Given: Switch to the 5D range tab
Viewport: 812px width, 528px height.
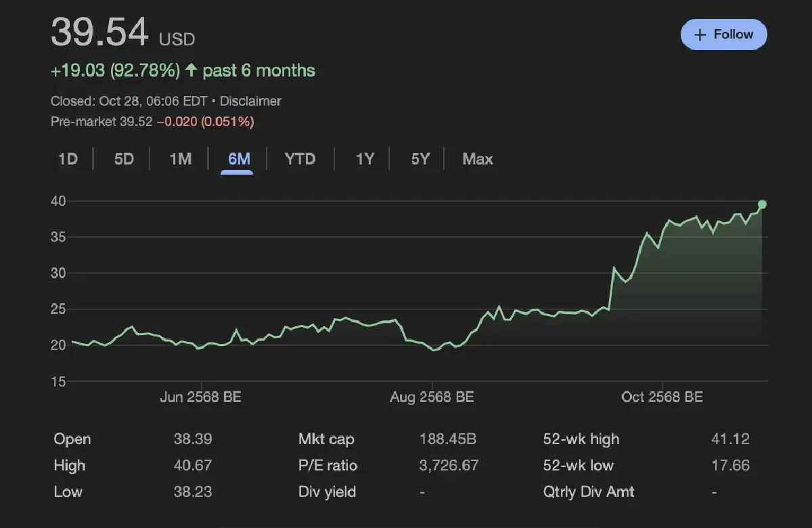Looking at the screenshot, I should [x=124, y=159].
